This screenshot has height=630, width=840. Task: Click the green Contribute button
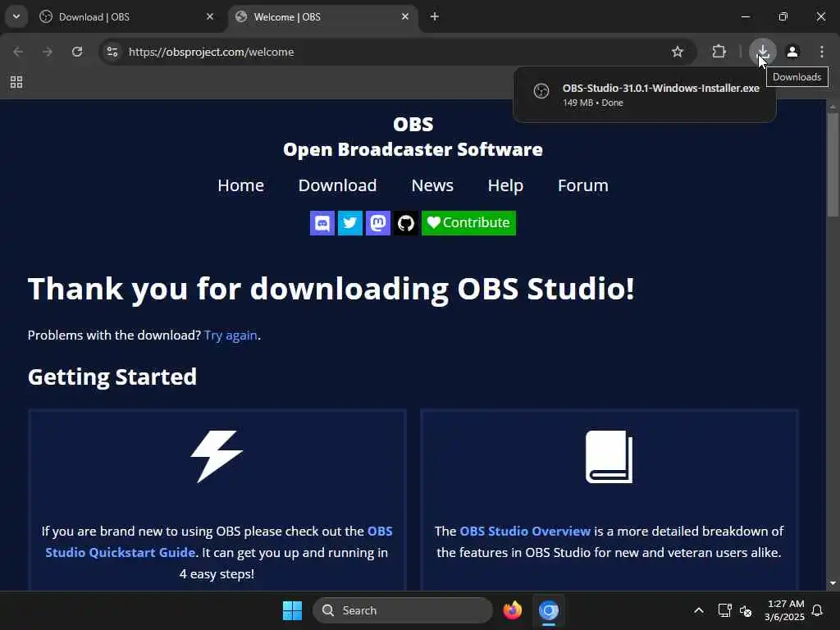coord(468,223)
